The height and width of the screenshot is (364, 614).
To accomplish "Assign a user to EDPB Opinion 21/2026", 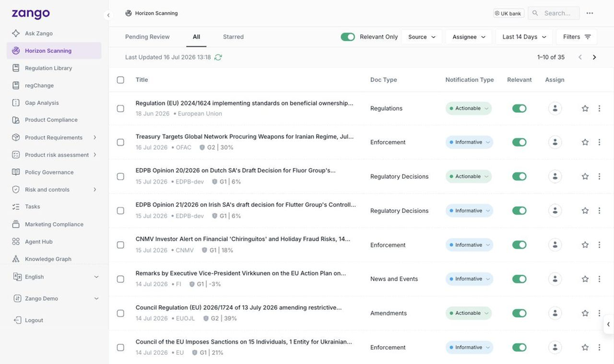I will click(x=555, y=211).
